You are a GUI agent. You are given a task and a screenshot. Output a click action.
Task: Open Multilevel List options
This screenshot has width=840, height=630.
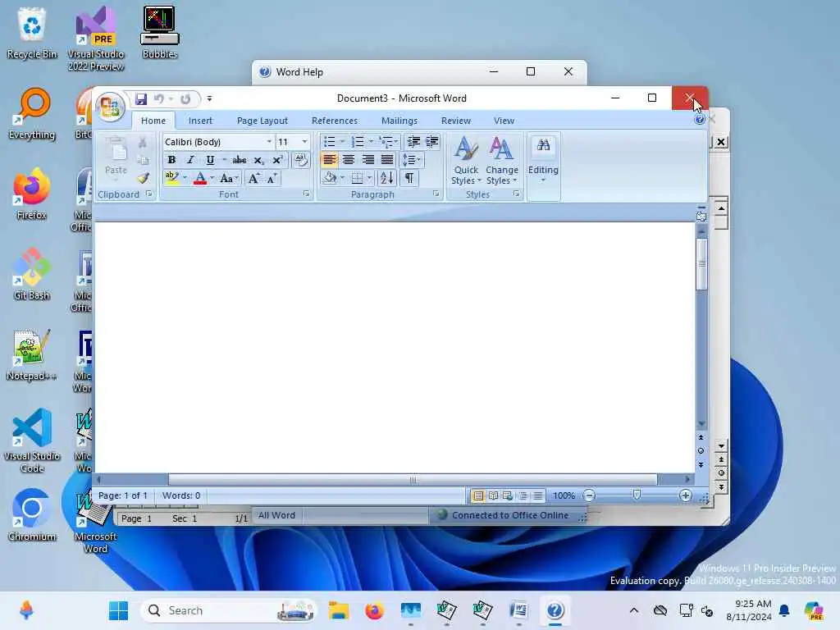coord(388,142)
